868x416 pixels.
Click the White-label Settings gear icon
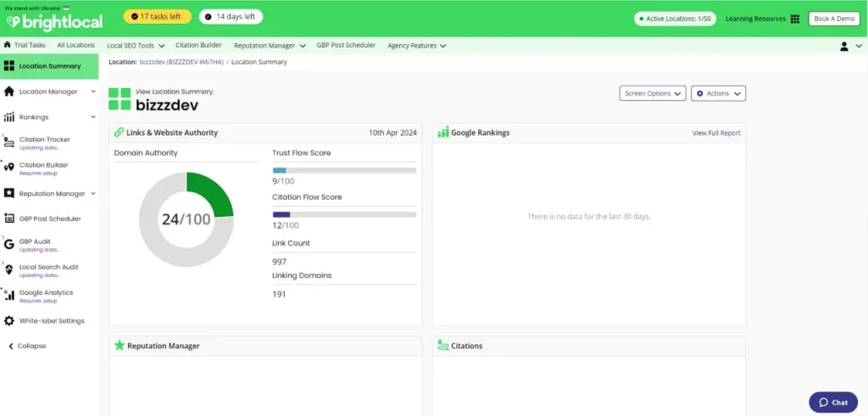click(8, 321)
